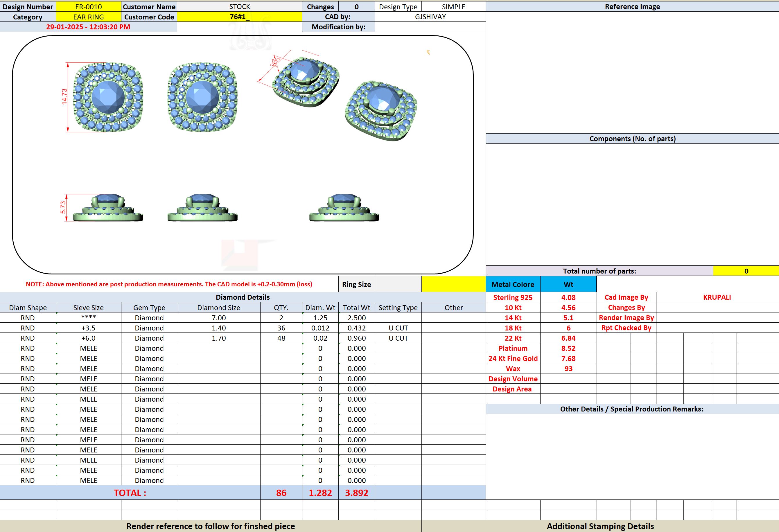Click the second top-view earring render
The width and height of the screenshot is (779, 532).
pos(202,97)
